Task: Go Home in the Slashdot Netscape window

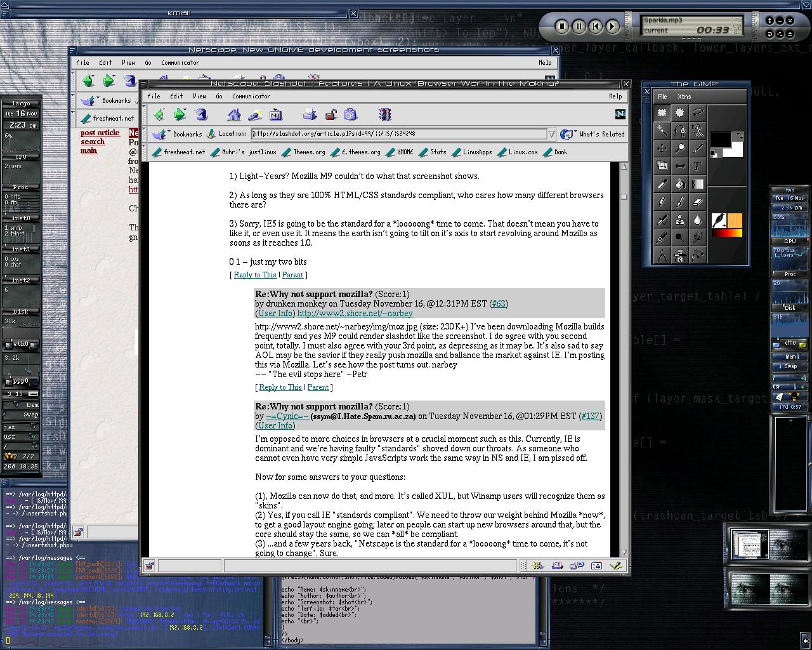Action: 235,114
